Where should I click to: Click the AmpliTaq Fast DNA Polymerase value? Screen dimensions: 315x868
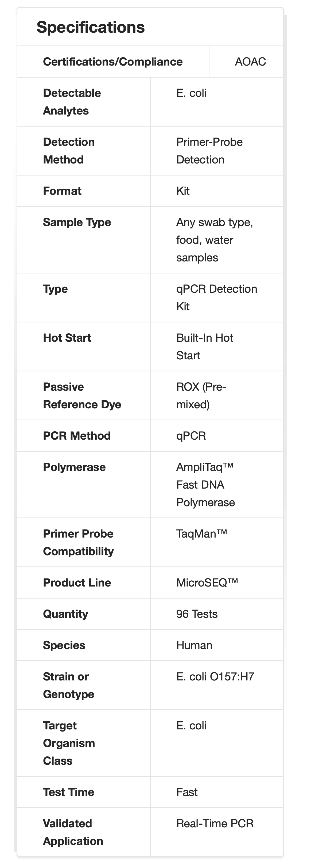point(205,485)
